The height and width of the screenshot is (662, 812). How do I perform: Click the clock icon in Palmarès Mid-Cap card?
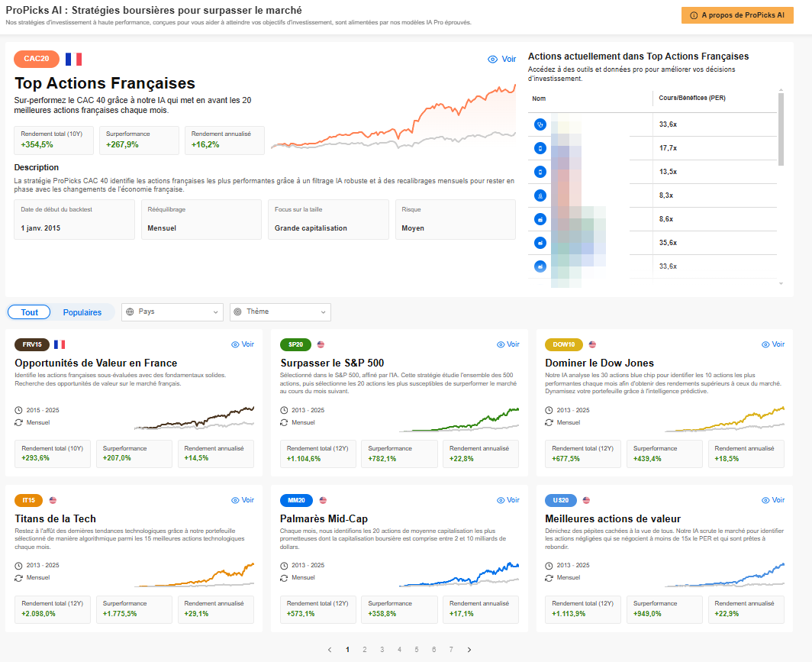284,566
